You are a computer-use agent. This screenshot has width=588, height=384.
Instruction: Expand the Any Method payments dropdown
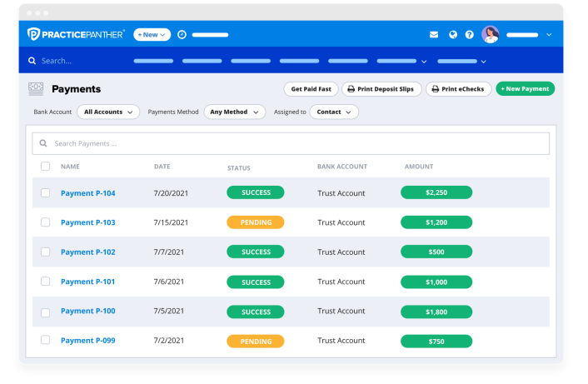pos(234,112)
